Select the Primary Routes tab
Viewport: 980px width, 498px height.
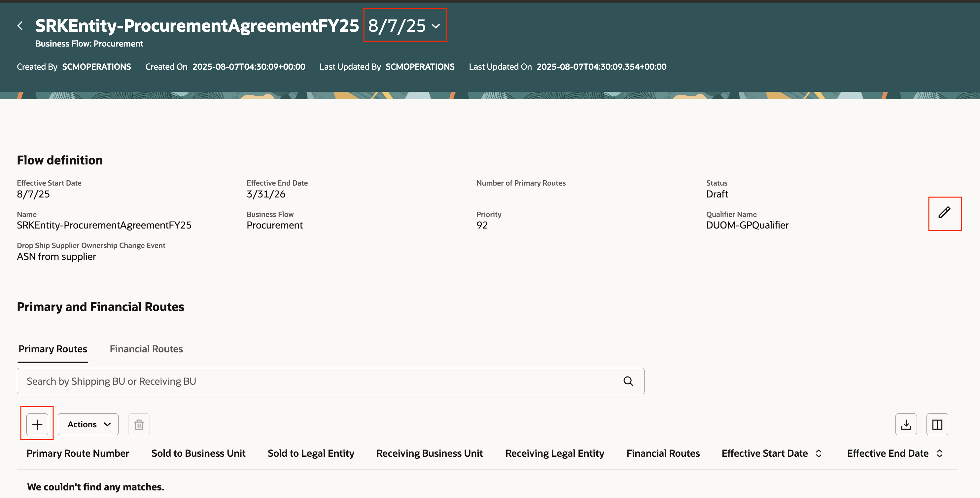tap(53, 348)
